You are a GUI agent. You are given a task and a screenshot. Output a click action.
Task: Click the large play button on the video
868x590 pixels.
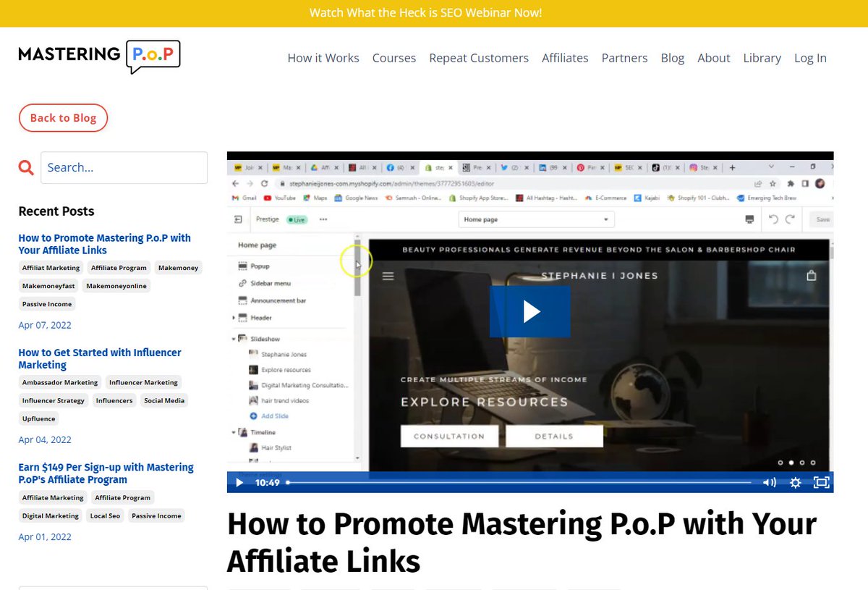pyautogui.click(x=530, y=311)
